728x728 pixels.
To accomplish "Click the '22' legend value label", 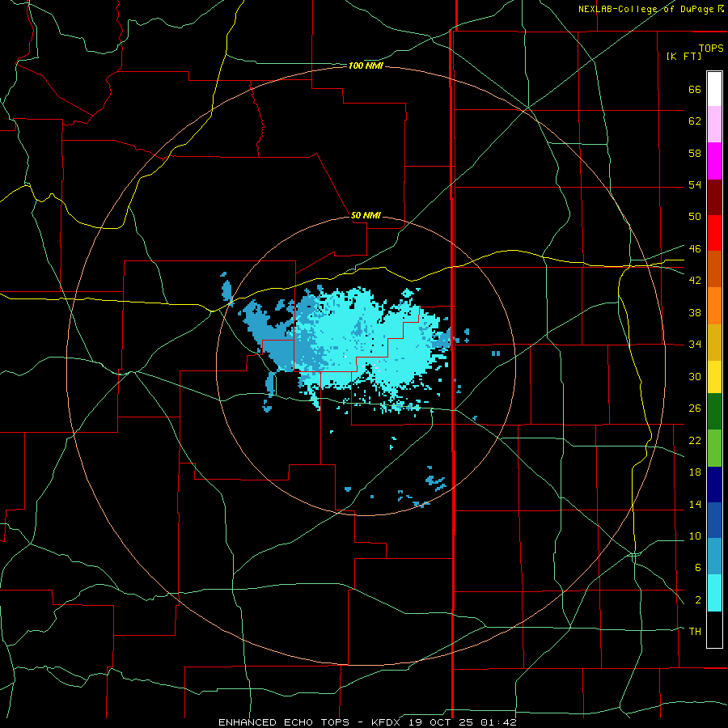I will [695, 440].
